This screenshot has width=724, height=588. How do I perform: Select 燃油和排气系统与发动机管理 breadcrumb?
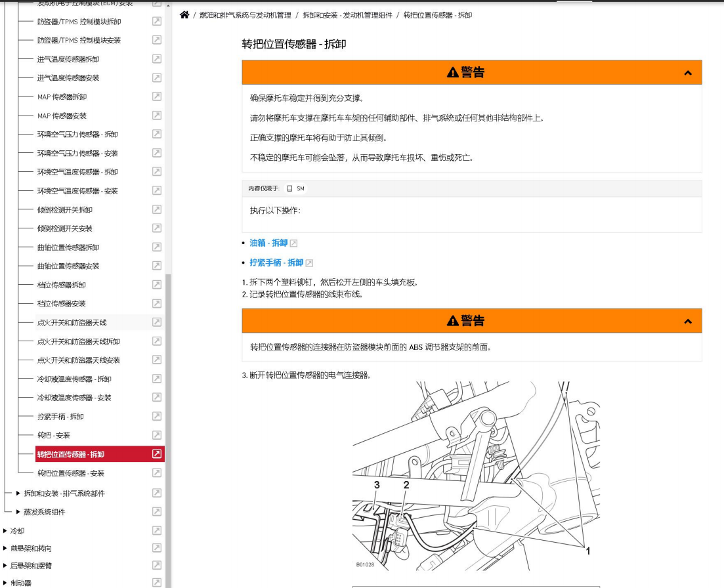245,15
